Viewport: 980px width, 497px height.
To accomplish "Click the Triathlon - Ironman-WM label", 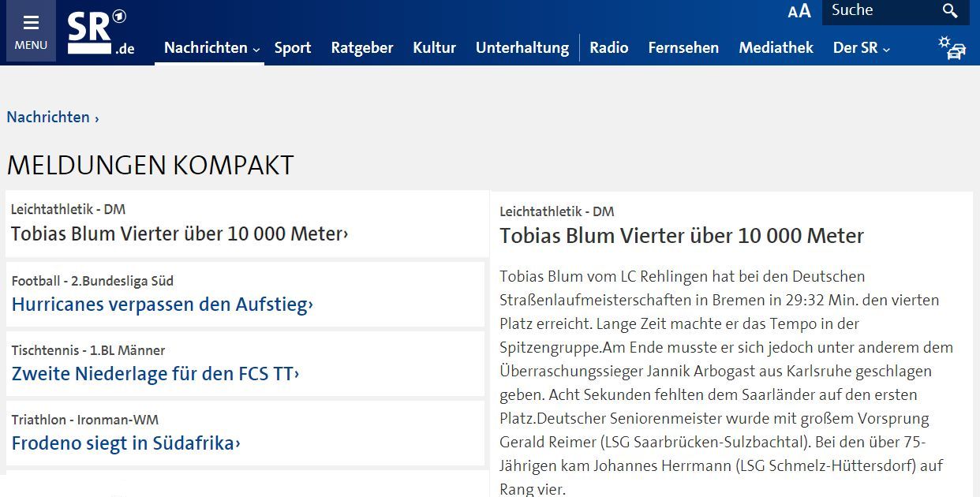I will [x=85, y=419].
